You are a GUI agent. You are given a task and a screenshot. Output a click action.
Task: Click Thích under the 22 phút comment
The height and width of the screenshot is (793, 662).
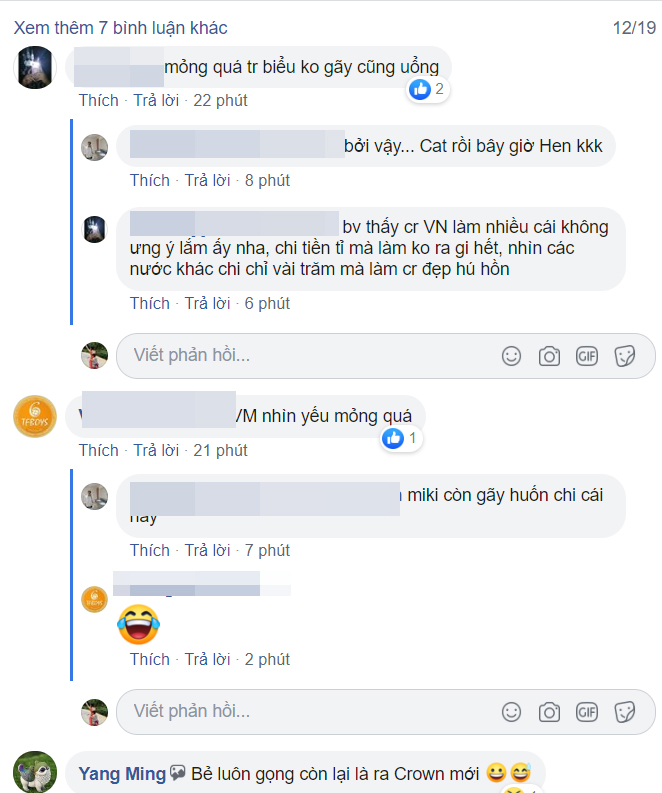pos(98,100)
